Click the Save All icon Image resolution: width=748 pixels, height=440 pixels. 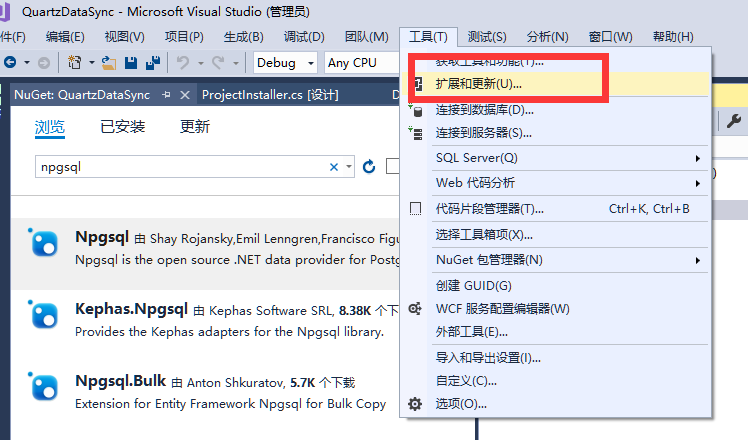click(153, 63)
